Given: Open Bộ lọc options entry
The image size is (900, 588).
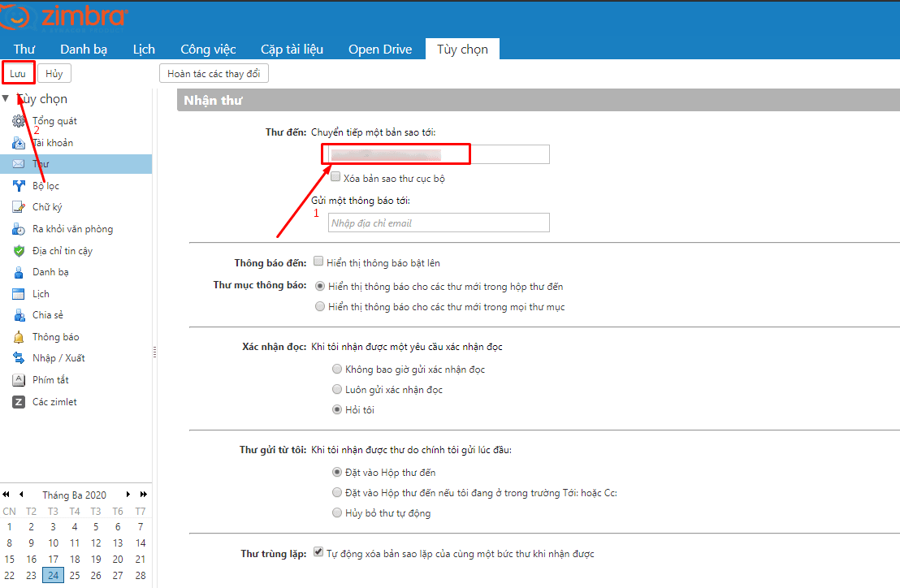Looking at the screenshot, I should (x=46, y=186).
